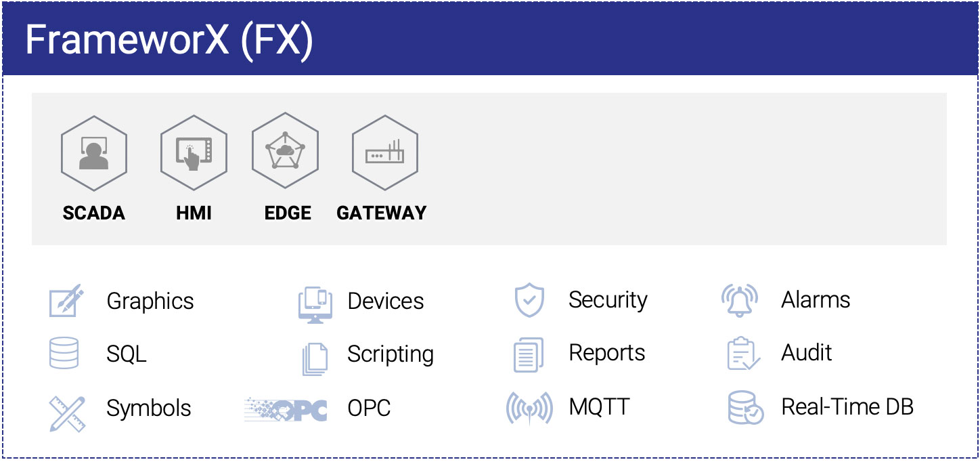Image resolution: width=980 pixels, height=462 pixels.
Task: Click the SCADA hexagon icon
Action: coord(94,153)
